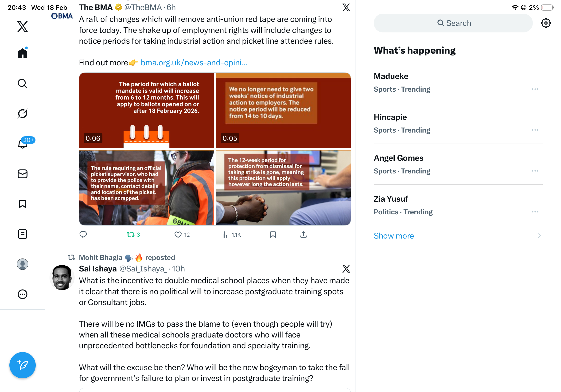Expand trends with Show more
561x392 pixels.
tap(394, 236)
